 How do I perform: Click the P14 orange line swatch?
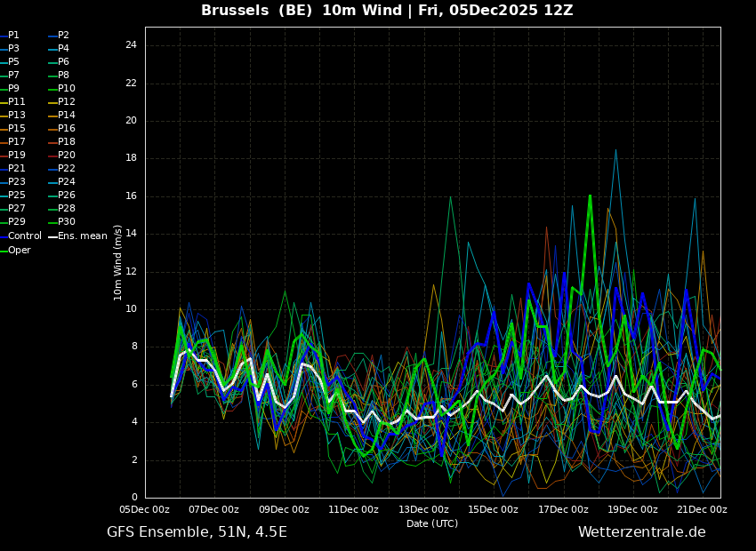tap(52, 116)
